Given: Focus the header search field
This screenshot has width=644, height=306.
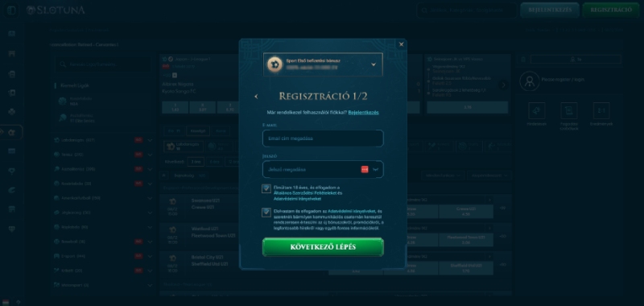Looking at the screenshot, I should 467,10.
